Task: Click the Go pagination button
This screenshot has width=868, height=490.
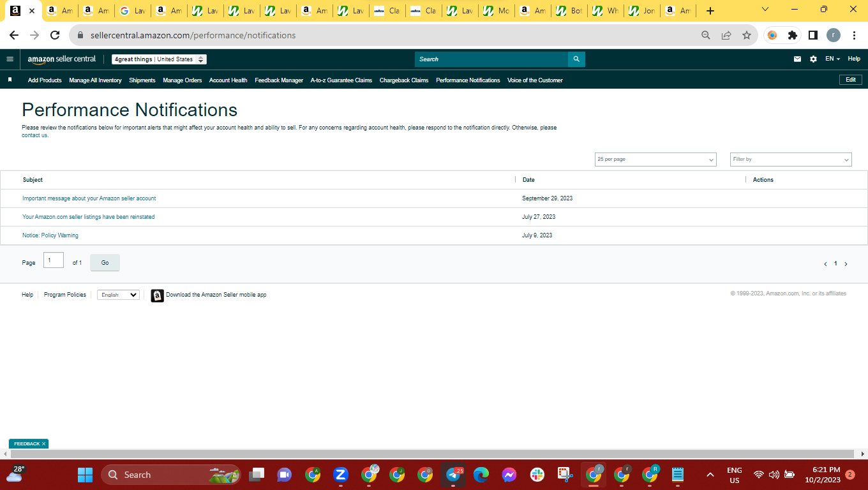Action: (x=105, y=263)
